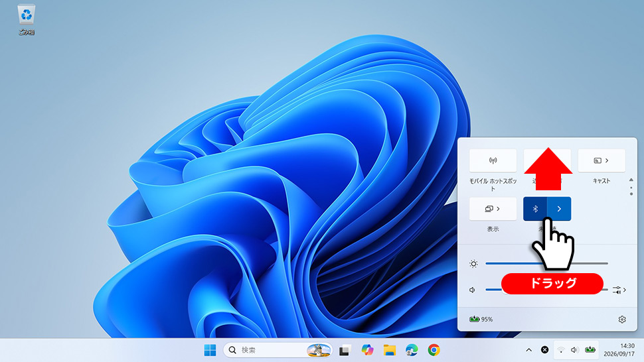
Task: Expand the Bluetooth devices list chevron
Action: (x=559, y=209)
